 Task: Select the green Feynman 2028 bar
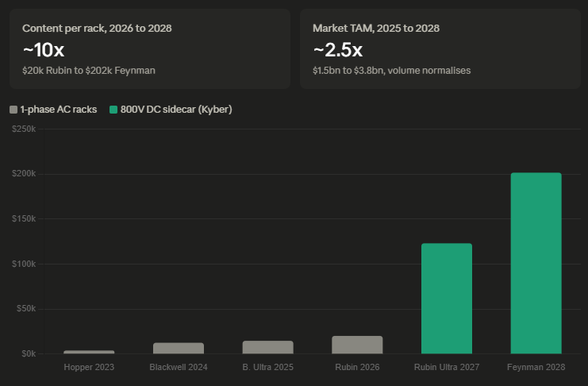click(536, 263)
